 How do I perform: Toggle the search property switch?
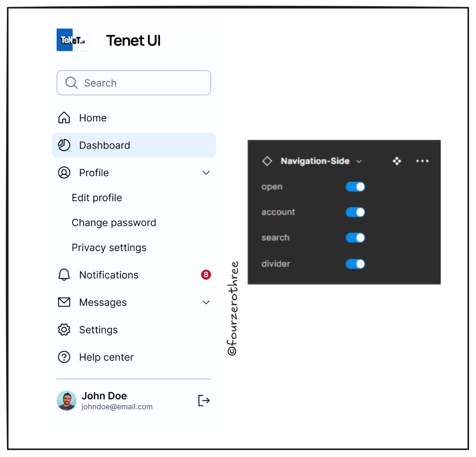(x=355, y=238)
